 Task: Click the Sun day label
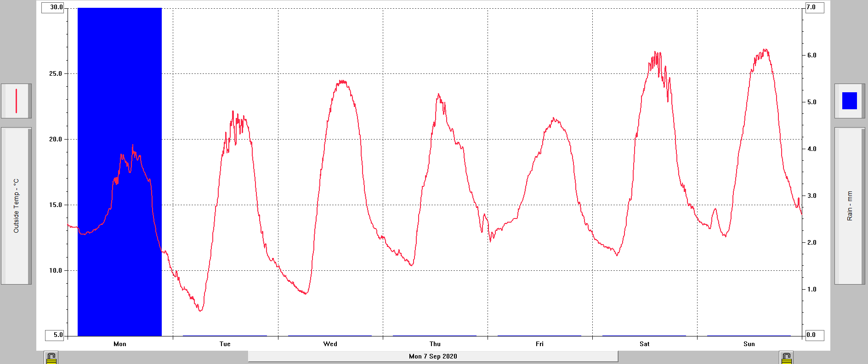click(749, 344)
